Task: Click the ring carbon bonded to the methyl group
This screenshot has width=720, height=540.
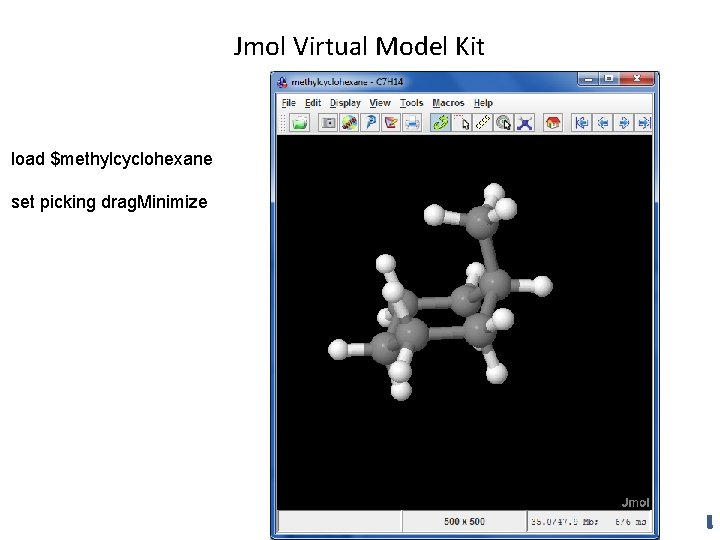Action: click(x=495, y=284)
